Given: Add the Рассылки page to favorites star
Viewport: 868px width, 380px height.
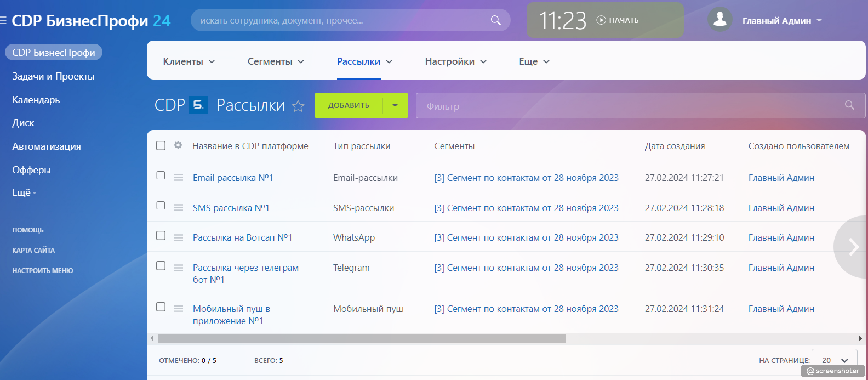Looking at the screenshot, I should click(298, 106).
